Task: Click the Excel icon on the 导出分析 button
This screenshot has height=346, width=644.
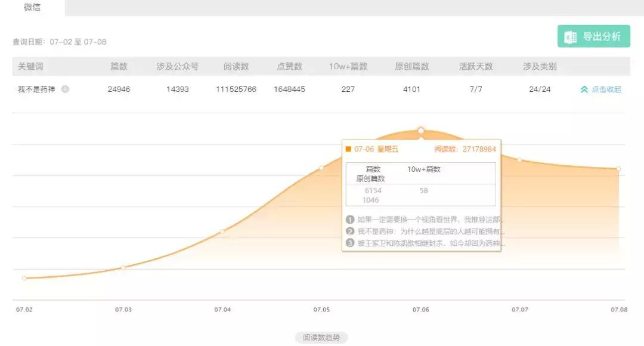Action: [571, 36]
